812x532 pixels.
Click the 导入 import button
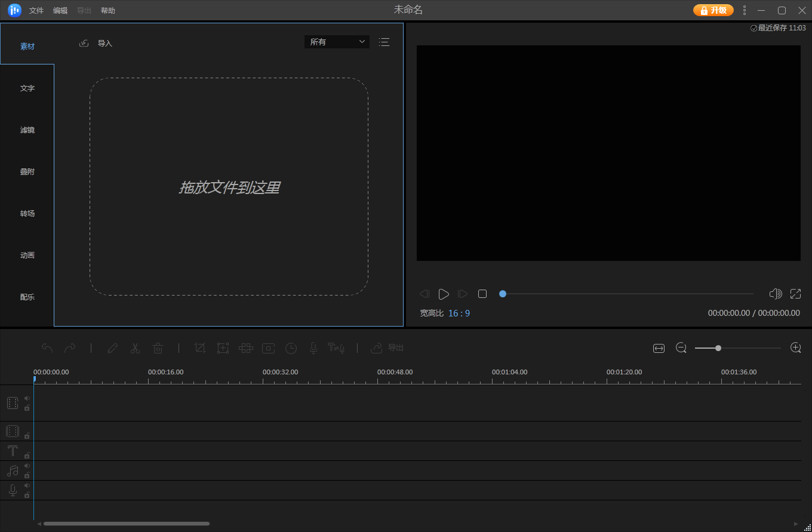(96, 43)
